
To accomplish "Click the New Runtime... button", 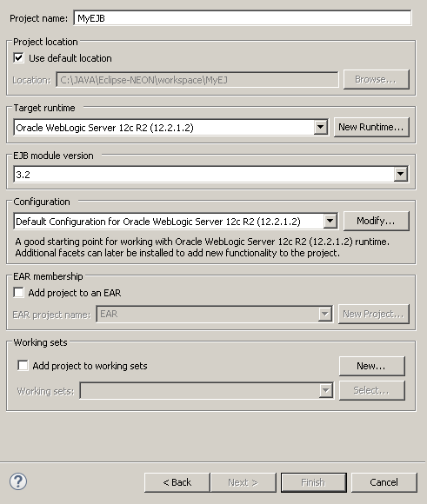I will coord(371,127).
